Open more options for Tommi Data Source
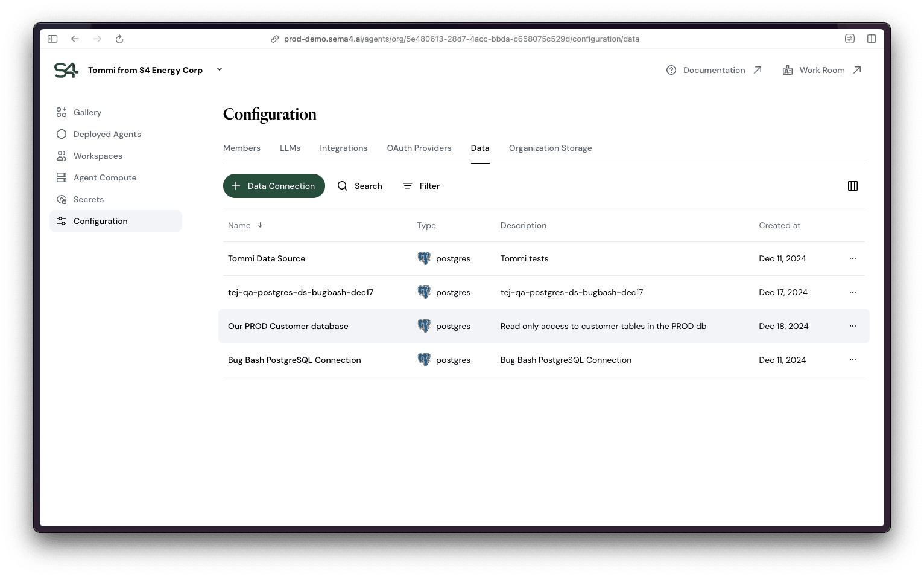 (x=852, y=258)
